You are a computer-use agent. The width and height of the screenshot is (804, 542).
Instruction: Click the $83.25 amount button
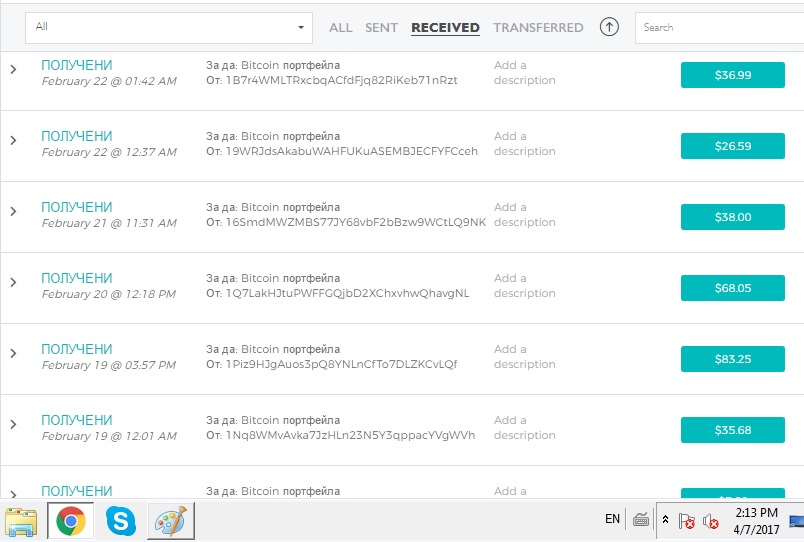pyautogui.click(x=733, y=359)
